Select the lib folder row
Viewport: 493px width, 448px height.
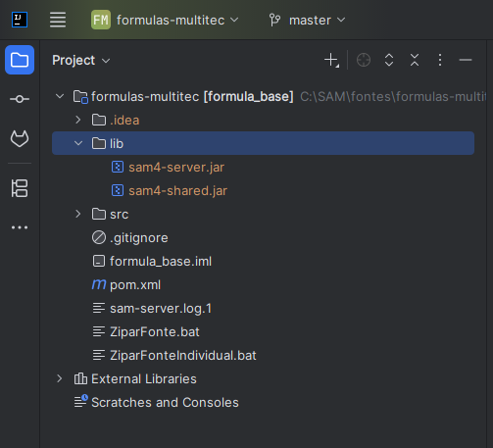tap(263, 143)
